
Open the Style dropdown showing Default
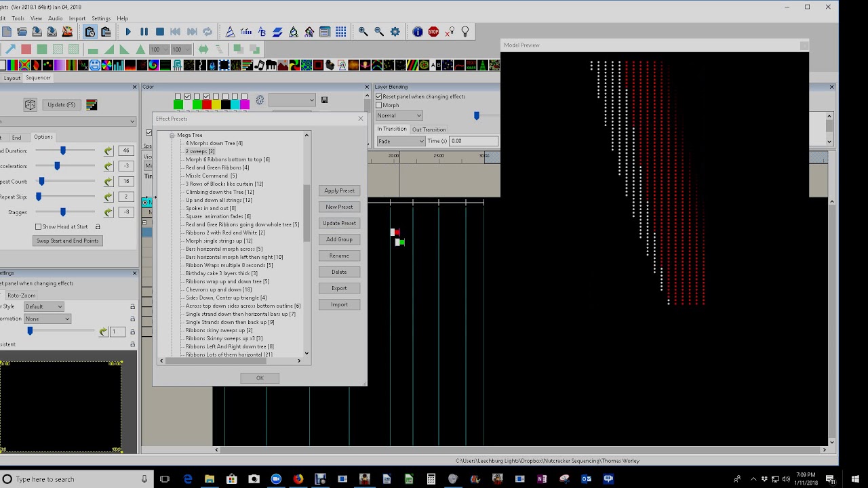(x=44, y=306)
